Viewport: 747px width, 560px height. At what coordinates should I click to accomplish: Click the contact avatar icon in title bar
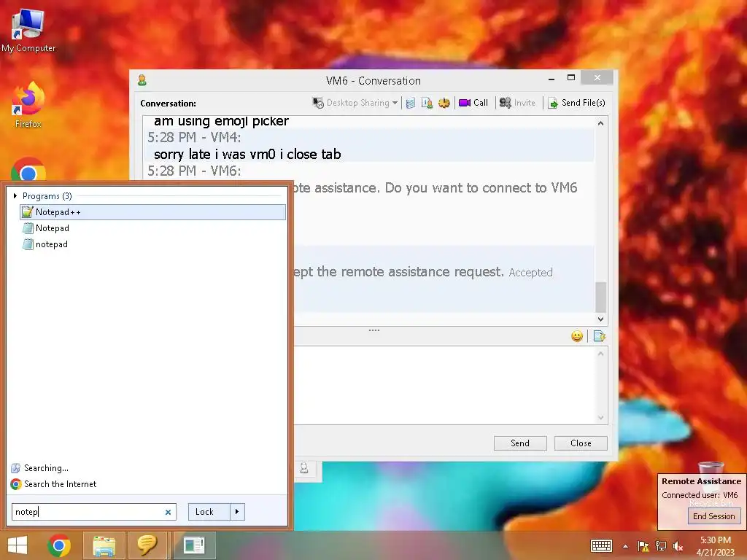click(142, 80)
